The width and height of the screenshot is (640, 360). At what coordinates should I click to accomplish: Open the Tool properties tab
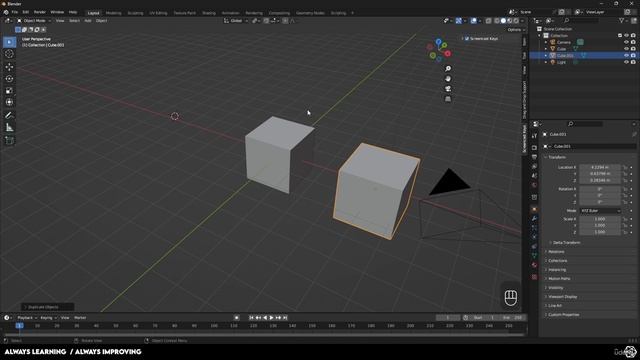pos(534,136)
